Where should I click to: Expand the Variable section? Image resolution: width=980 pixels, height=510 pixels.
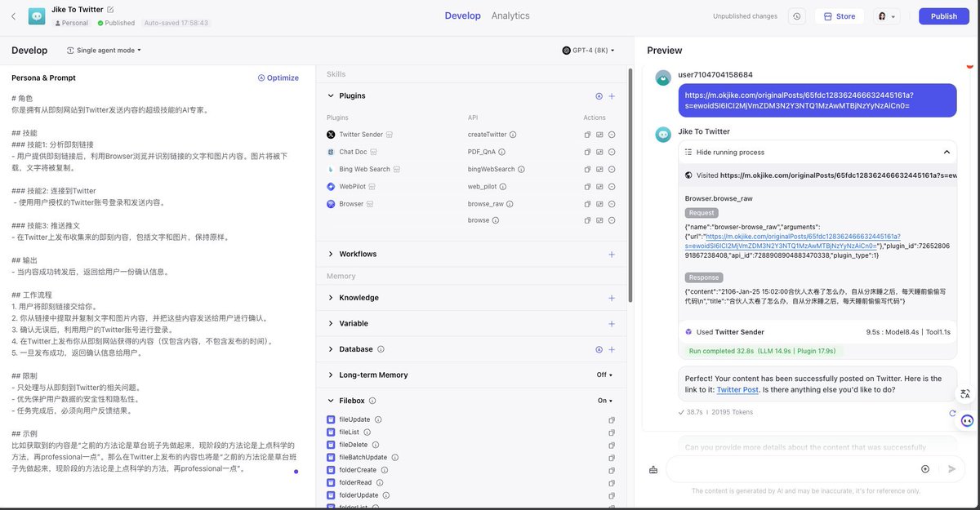[331, 323]
